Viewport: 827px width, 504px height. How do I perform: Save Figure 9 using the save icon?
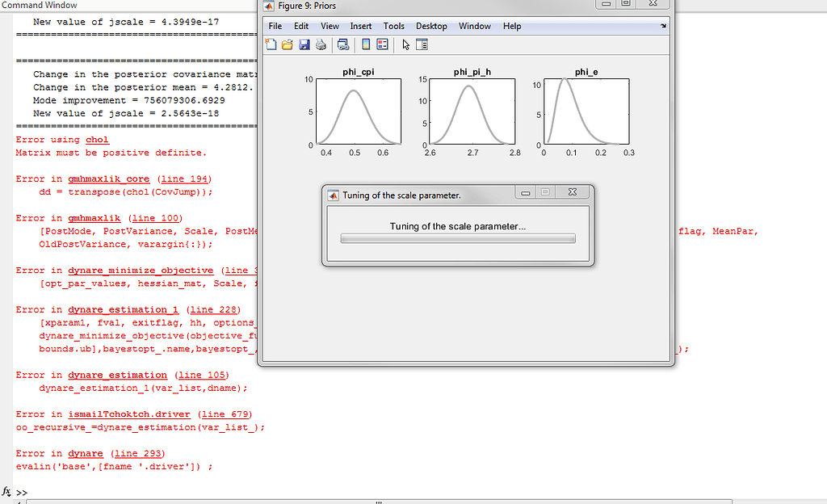coord(304,44)
